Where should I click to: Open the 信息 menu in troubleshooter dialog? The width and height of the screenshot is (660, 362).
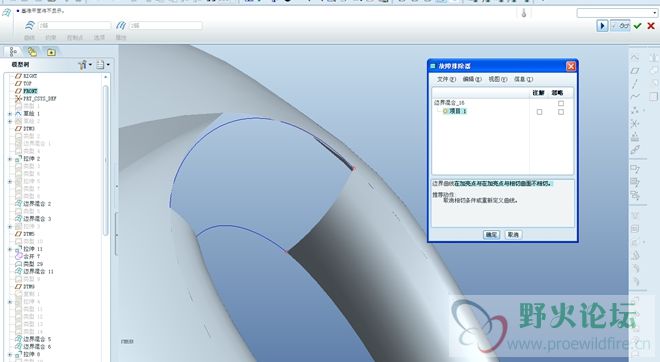tap(523, 79)
